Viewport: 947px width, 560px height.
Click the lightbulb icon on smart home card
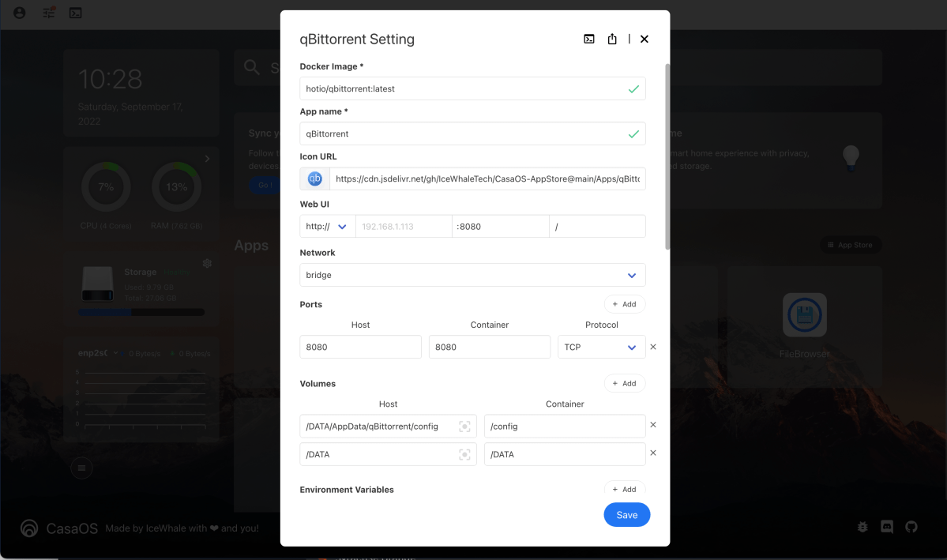click(x=851, y=158)
